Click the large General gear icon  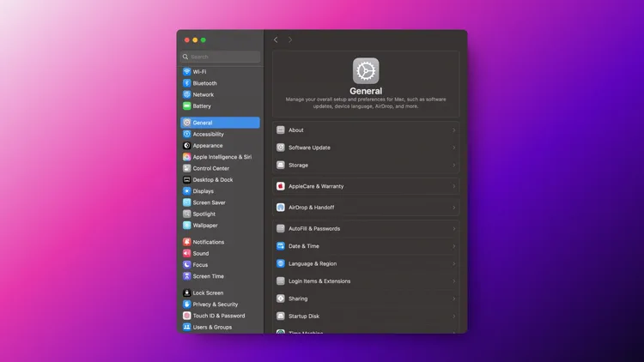(366, 71)
